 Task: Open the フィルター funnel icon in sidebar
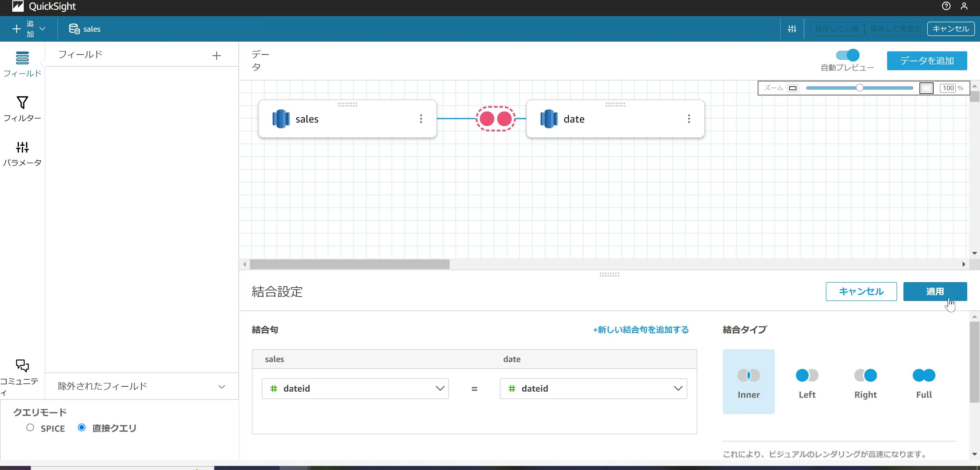[22, 102]
